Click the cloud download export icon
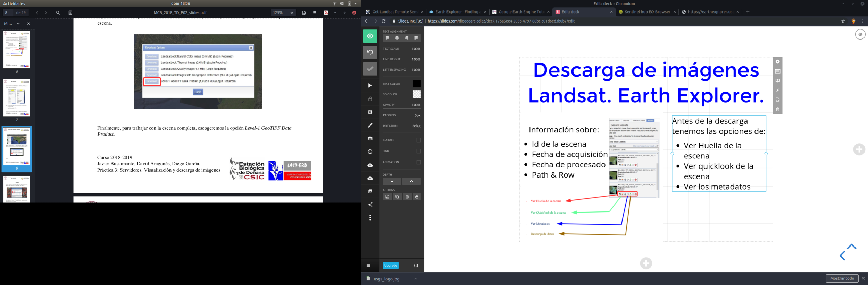The height and width of the screenshot is (285, 868). 370,178
